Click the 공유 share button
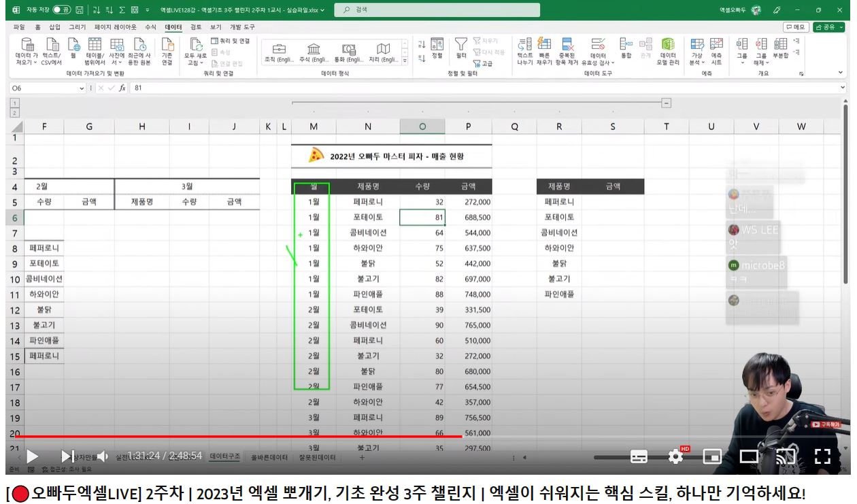The image size is (857, 504). 828,27
